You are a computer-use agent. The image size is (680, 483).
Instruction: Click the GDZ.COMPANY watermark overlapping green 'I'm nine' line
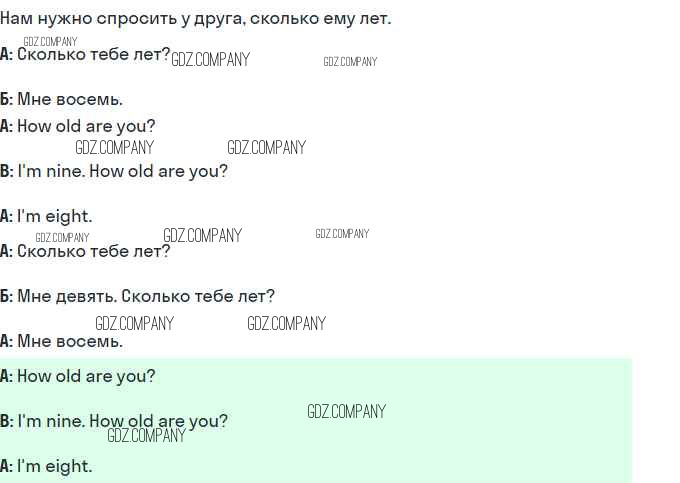click(146, 435)
